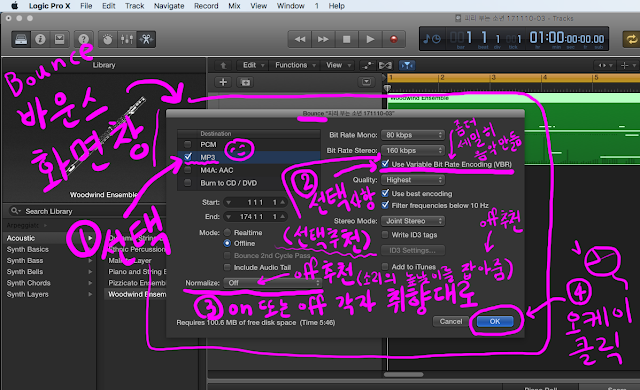Click the up-arrow hierarchy button in Tracks

(223, 65)
